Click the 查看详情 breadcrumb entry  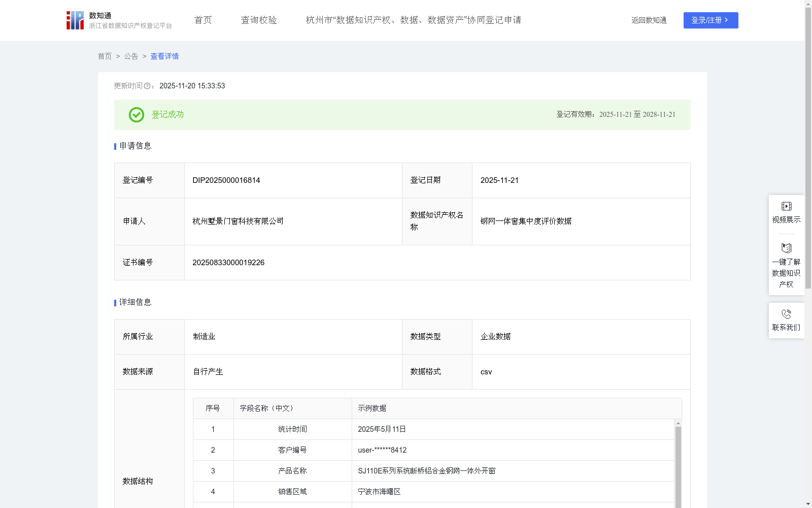pos(164,56)
